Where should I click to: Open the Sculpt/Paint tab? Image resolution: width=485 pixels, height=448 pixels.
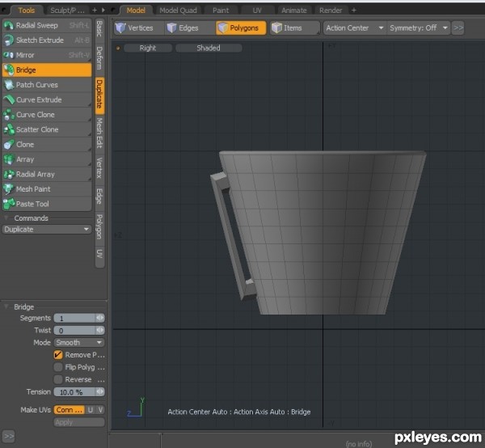click(67, 11)
